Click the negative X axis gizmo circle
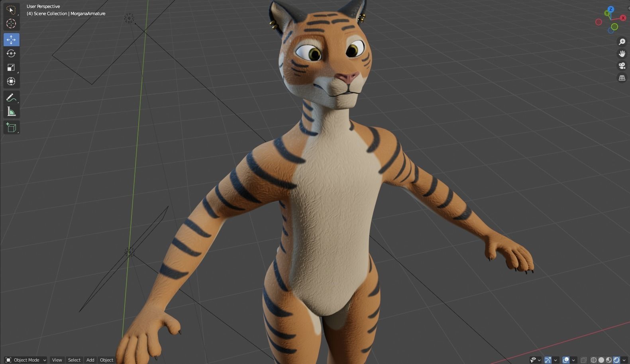Viewport: 630px width, 364px height. coord(599,22)
